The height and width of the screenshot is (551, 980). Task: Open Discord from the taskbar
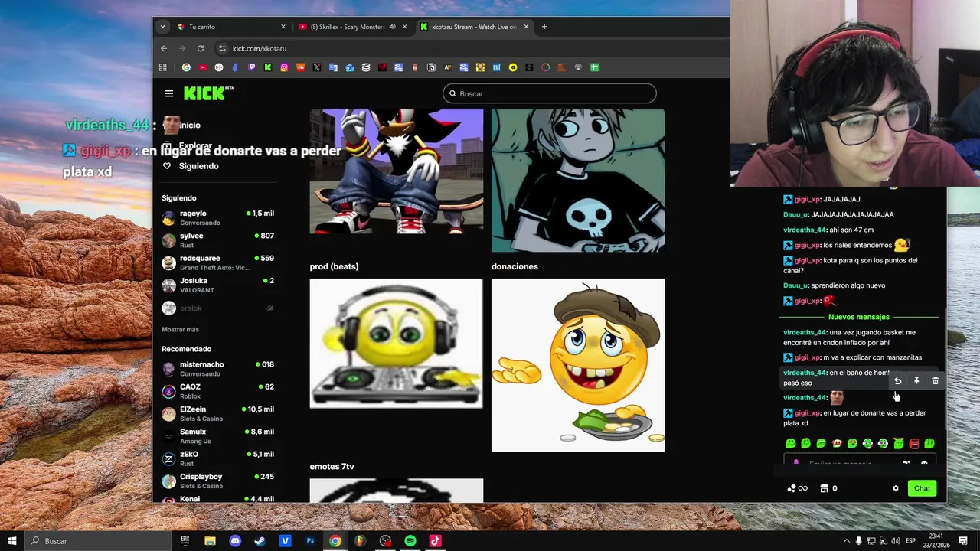coord(235,541)
